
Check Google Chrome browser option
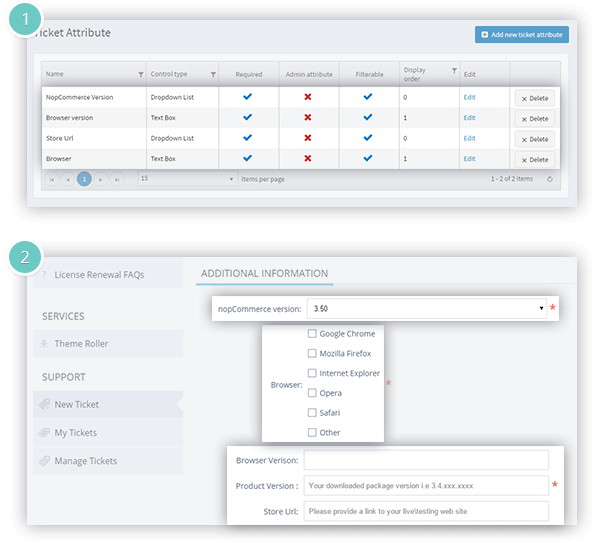(x=312, y=334)
